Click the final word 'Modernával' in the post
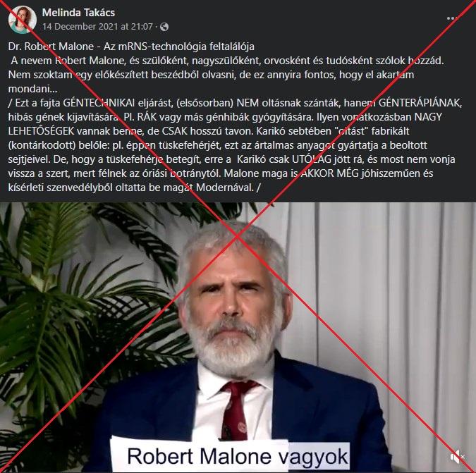Screen dimensions: 476x473 click(x=225, y=188)
